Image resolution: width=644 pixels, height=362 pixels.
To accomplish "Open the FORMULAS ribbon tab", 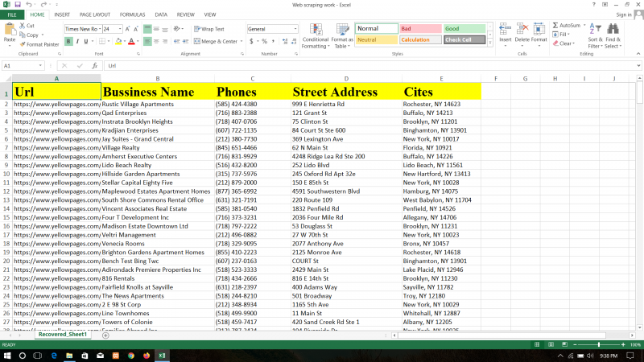I will point(132,14).
